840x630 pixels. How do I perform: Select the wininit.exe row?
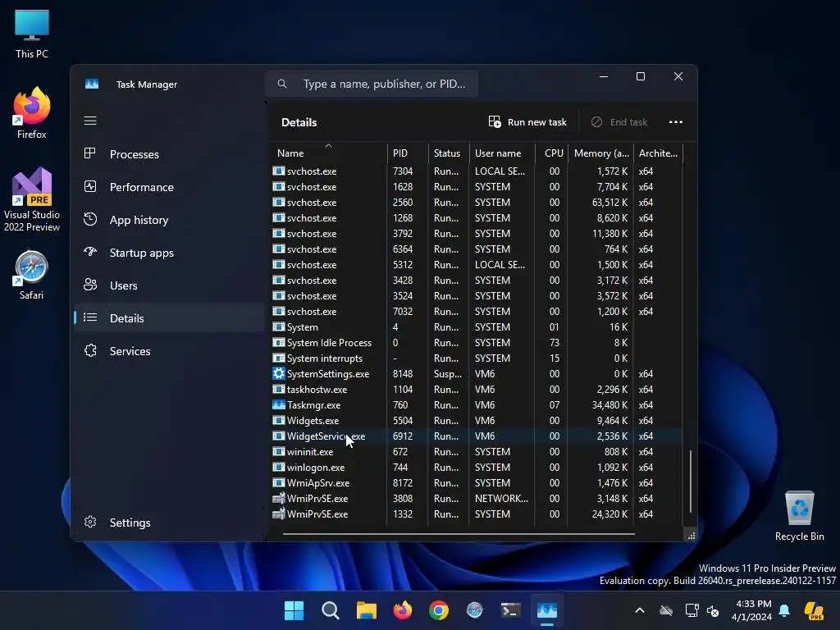click(477, 452)
